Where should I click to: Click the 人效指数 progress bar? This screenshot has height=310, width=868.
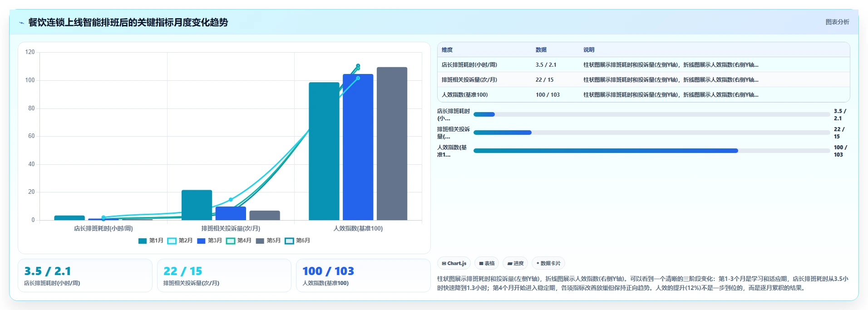point(651,151)
